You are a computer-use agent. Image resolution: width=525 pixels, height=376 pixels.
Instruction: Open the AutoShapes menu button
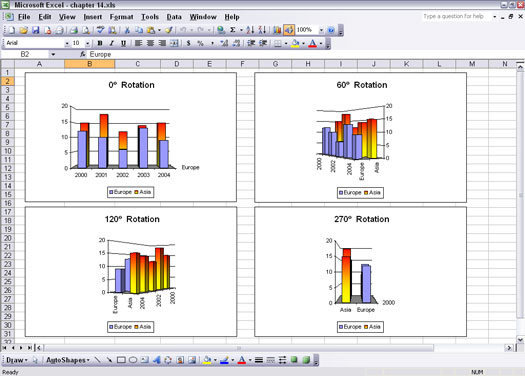click(x=68, y=360)
